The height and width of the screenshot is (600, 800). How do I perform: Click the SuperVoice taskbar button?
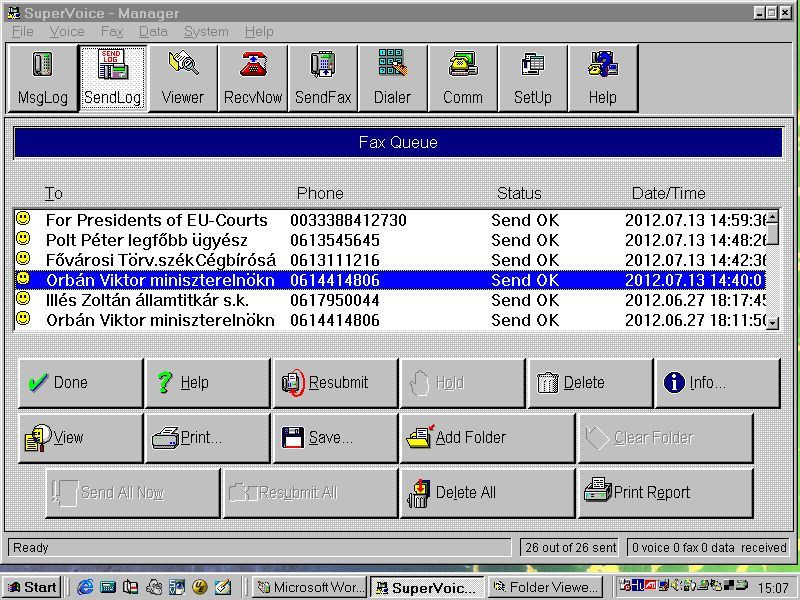tap(428, 588)
